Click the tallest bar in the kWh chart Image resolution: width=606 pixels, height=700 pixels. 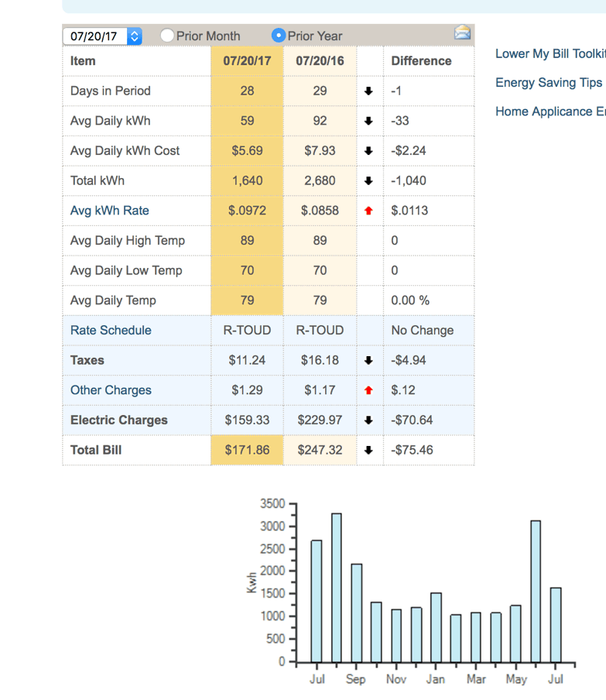pyautogui.click(x=336, y=587)
